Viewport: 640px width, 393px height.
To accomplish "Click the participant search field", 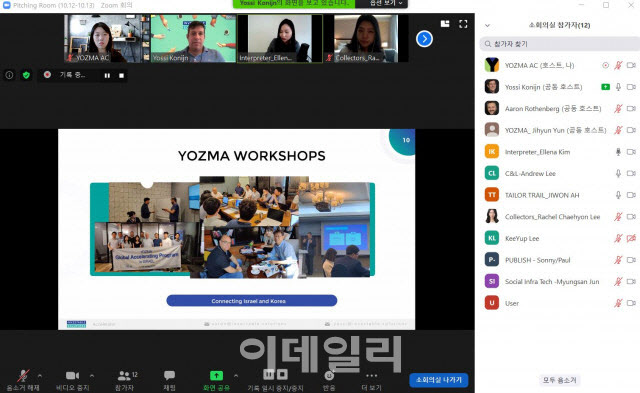I will tap(559, 44).
